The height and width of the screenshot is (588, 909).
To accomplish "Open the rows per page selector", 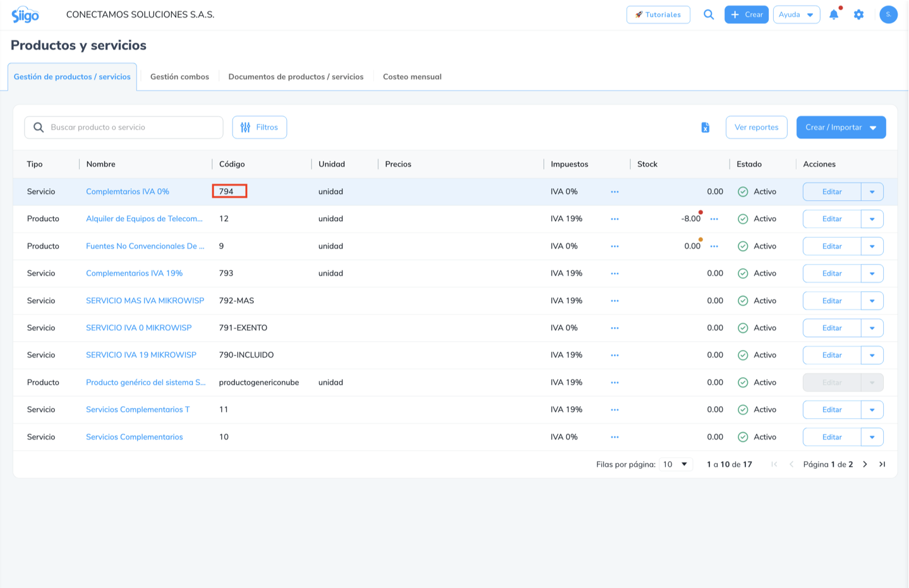I will tap(676, 464).
